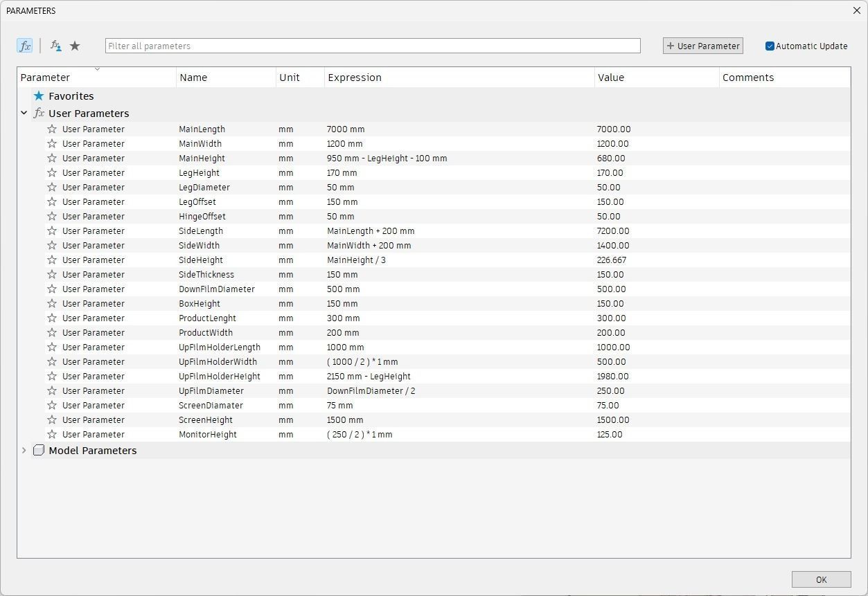Star the MonitorHeight parameter

click(52, 434)
